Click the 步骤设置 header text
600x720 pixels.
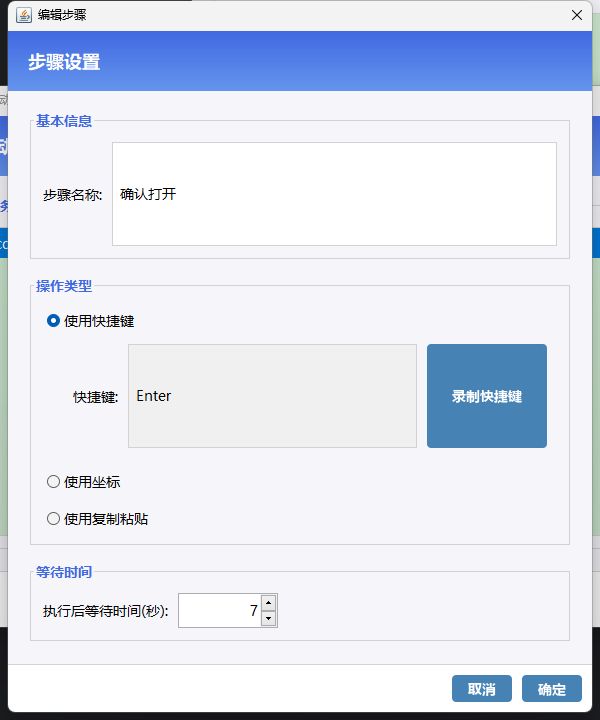[x=64, y=62]
